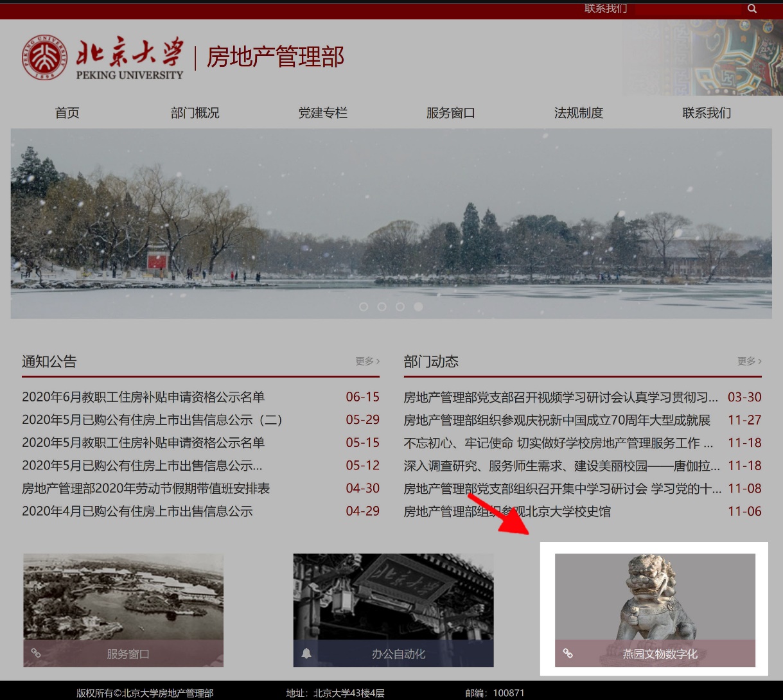This screenshot has height=700, width=783.
Task: Go to 法规制度 in navigation bar
Action: click(x=578, y=113)
